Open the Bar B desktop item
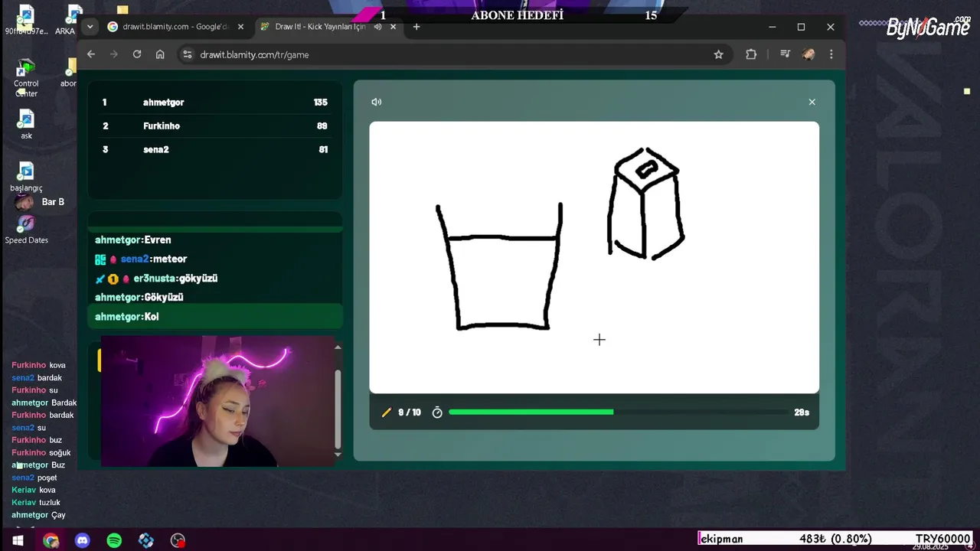 (x=41, y=202)
